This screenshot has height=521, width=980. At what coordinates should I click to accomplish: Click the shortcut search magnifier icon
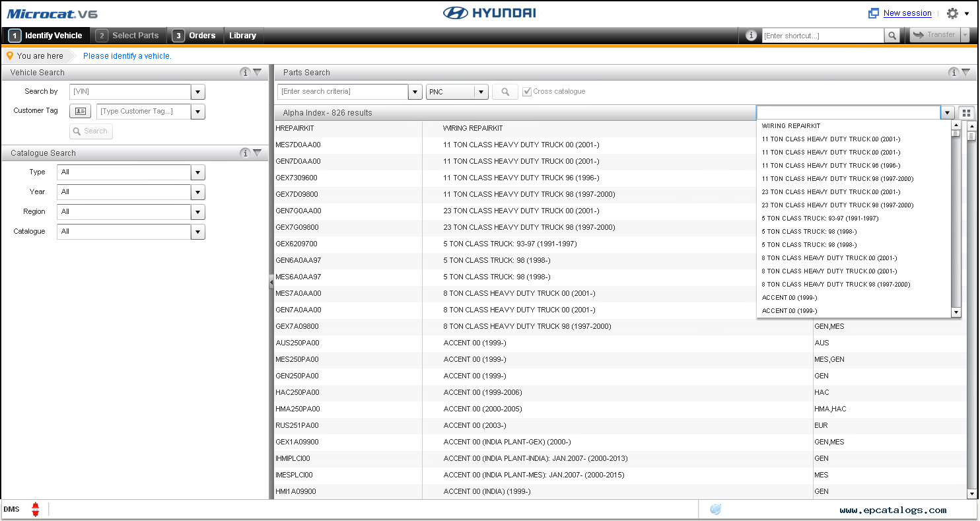(x=892, y=36)
